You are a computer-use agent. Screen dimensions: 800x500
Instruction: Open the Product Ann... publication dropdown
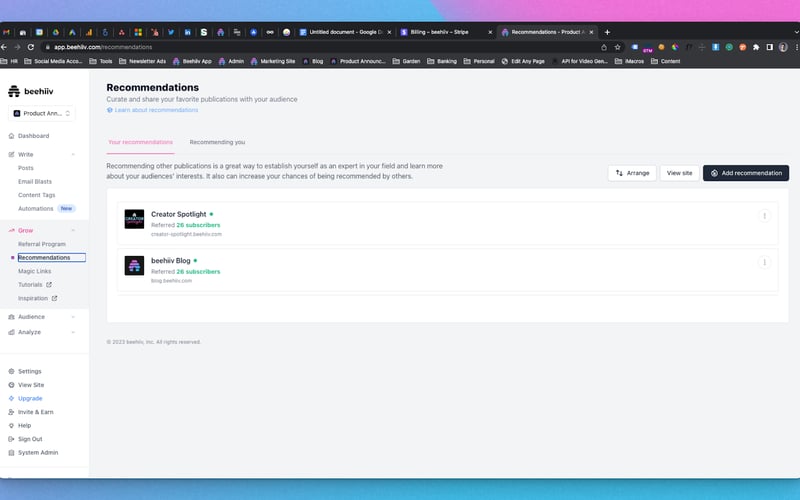(42, 113)
